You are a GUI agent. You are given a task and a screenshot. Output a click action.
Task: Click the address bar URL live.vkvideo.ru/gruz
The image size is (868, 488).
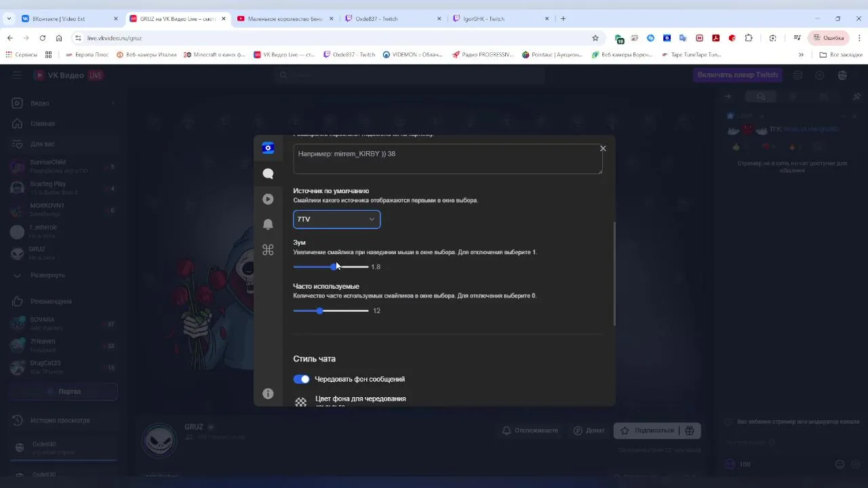click(114, 38)
